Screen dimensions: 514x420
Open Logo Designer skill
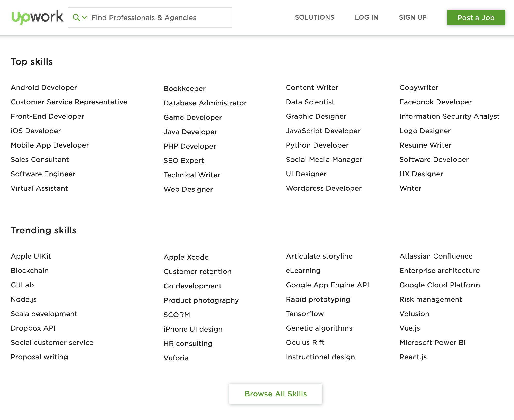425,131
